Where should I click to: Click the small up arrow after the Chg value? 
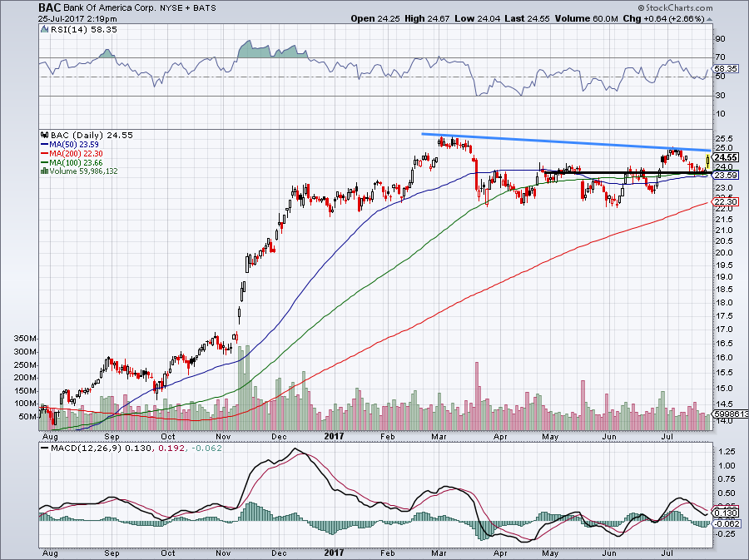(710, 19)
